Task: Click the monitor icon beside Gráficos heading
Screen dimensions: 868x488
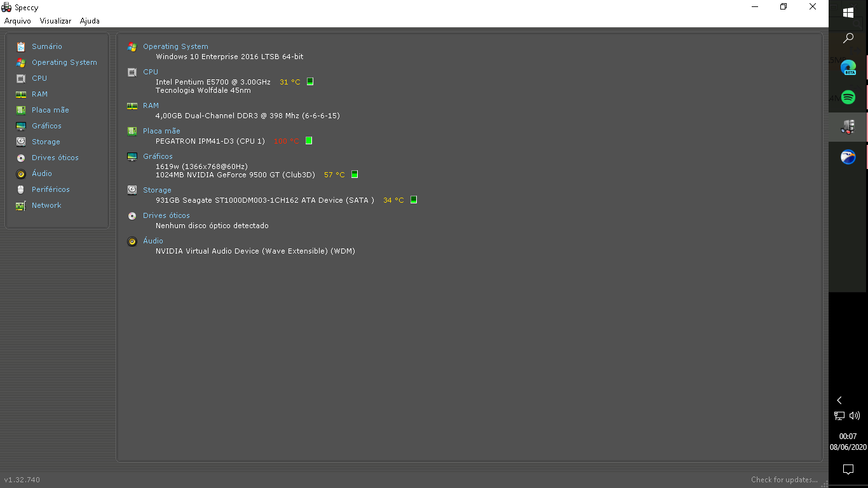Action: (x=132, y=156)
